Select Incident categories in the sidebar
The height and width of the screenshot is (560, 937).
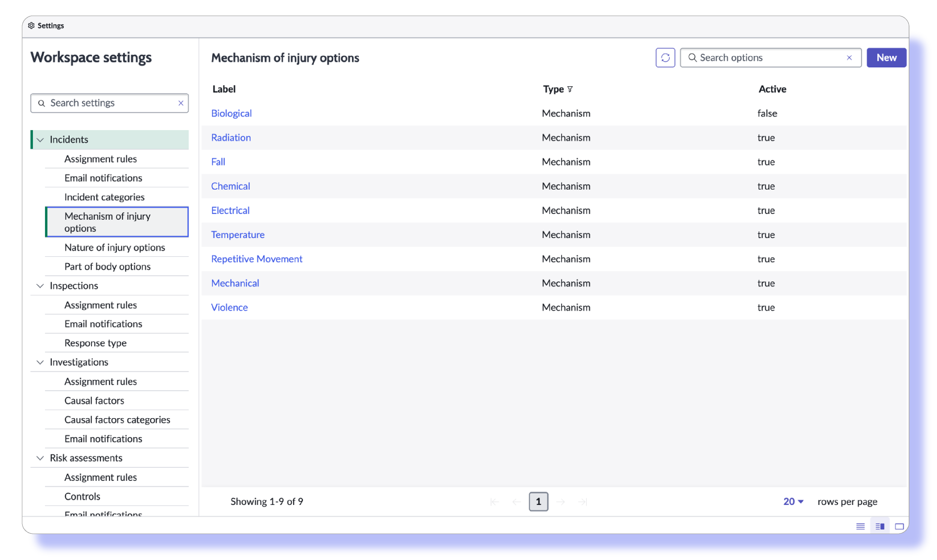click(x=105, y=196)
